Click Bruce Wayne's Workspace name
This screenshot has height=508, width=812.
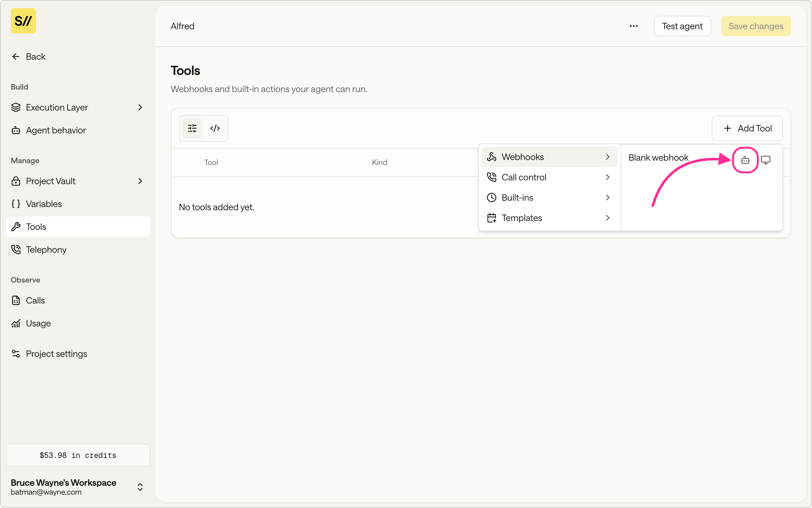(x=63, y=483)
